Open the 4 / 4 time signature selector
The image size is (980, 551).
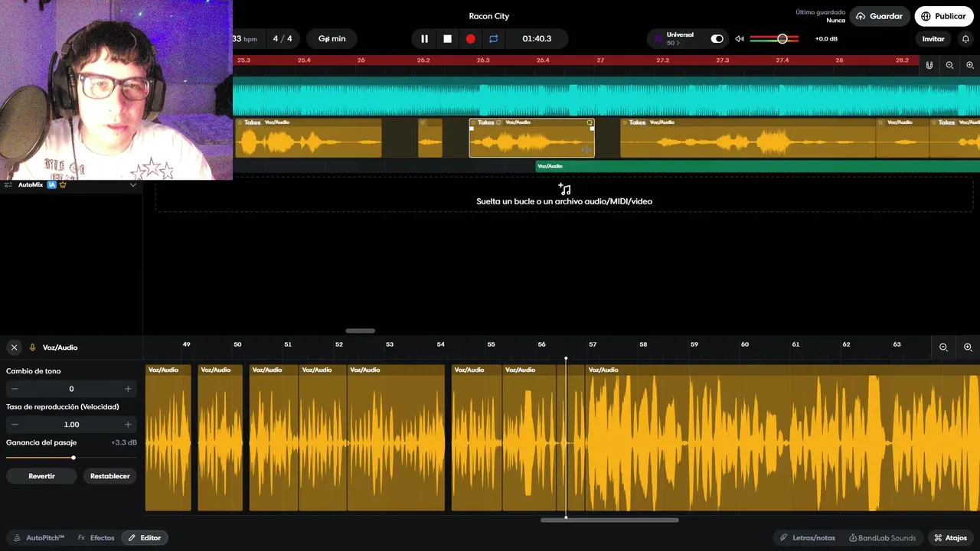point(283,39)
